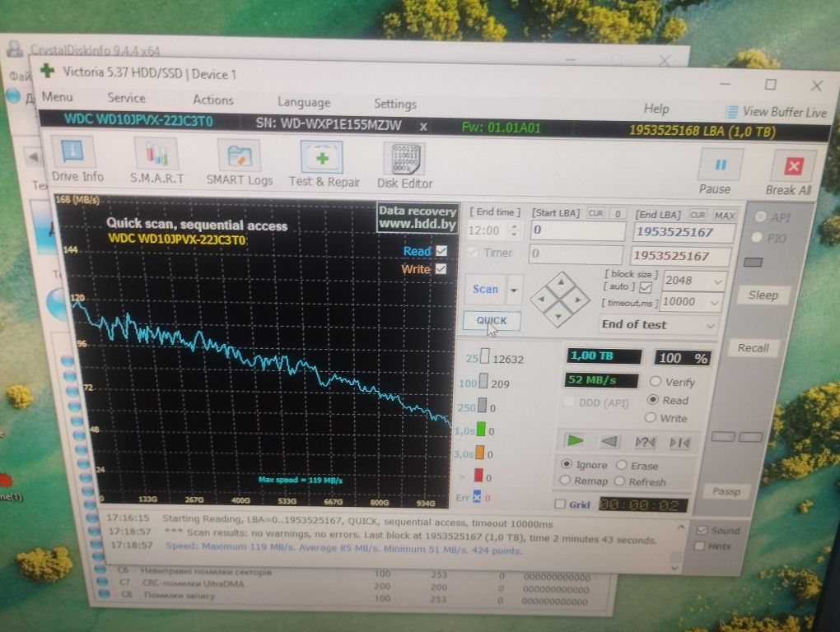The image size is (840, 632).
Task: Enable the Grid checkbox
Action: pos(560,504)
